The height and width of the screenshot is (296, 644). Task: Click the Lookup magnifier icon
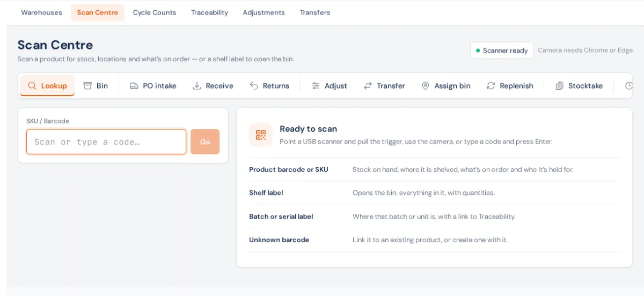click(32, 86)
